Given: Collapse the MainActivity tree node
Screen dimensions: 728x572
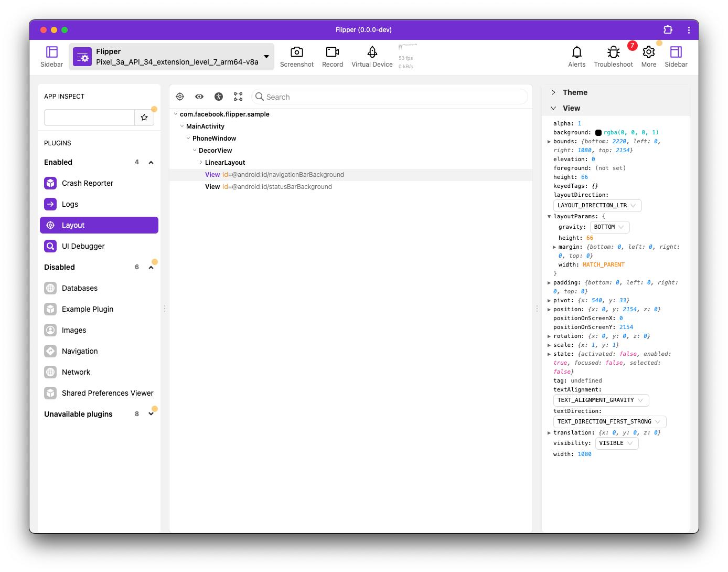Looking at the screenshot, I should coord(182,126).
